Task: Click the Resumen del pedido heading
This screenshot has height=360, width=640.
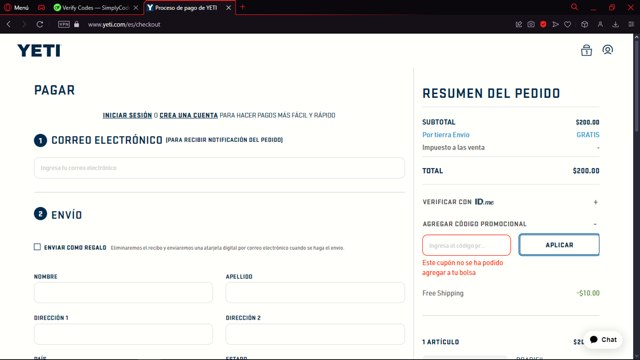Action: [x=491, y=93]
